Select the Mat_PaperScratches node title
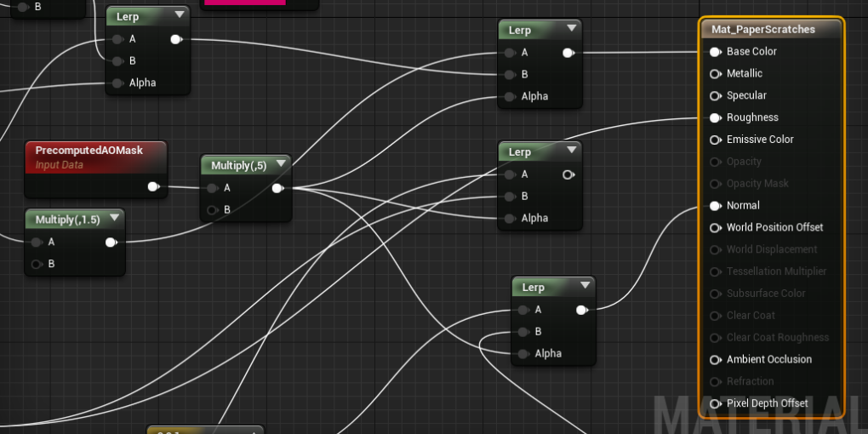 click(x=762, y=29)
